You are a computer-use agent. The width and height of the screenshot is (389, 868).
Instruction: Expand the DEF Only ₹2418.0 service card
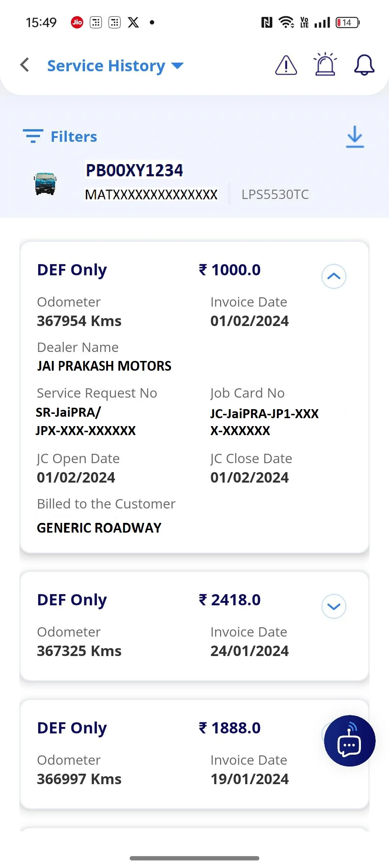click(333, 606)
